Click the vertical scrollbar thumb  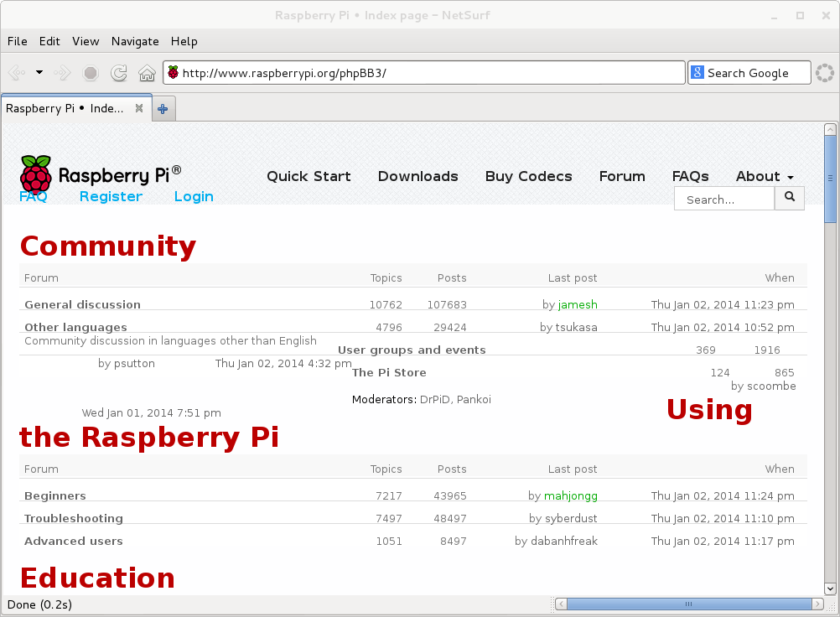(830, 179)
